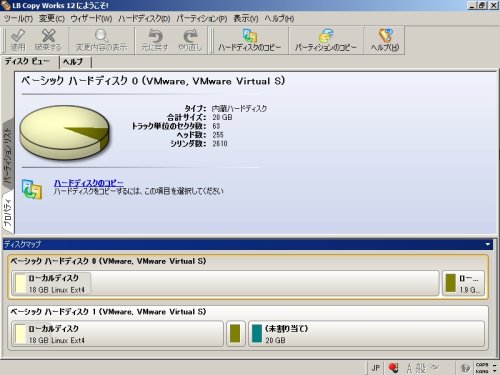500x375 pixels.
Task: Select the 18 GB Linux Ext4 partition on disk 0
Action: [x=225, y=283]
